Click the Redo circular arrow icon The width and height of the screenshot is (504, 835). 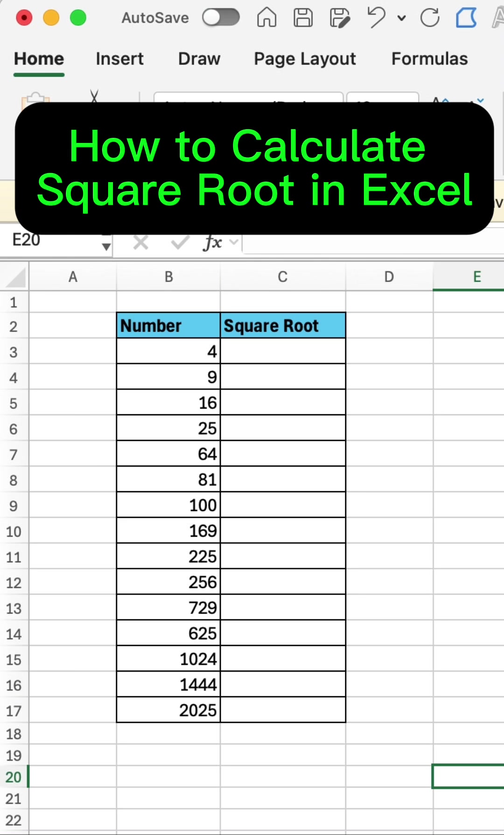(430, 18)
